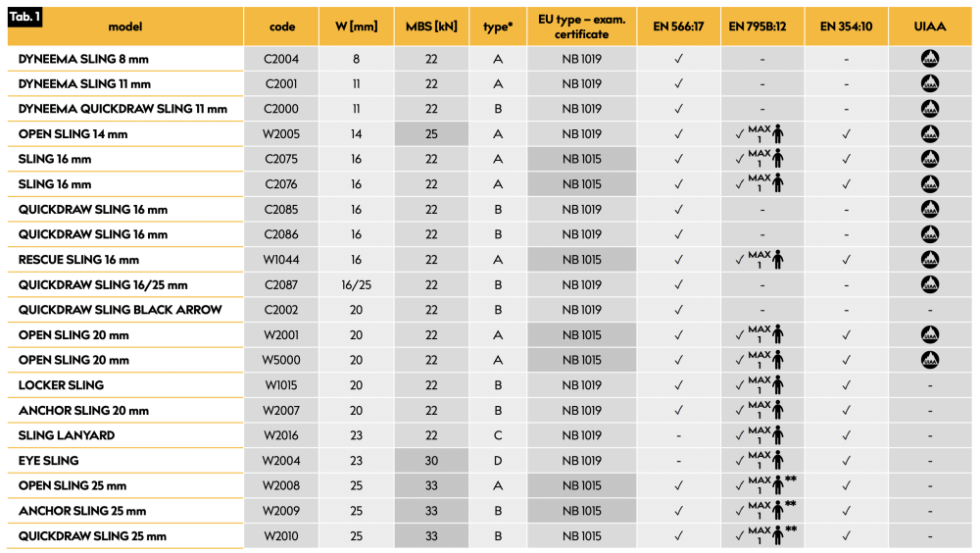Click the UIAA icon in the Rescue Sling 16 mm row
This screenshot has width=980, height=553.
pyautogui.click(x=929, y=260)
